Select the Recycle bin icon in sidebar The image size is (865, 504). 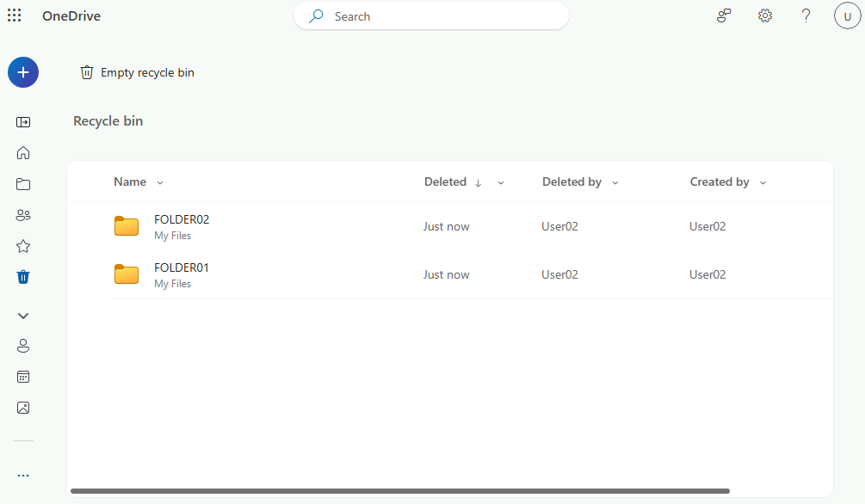coord(23,277)
